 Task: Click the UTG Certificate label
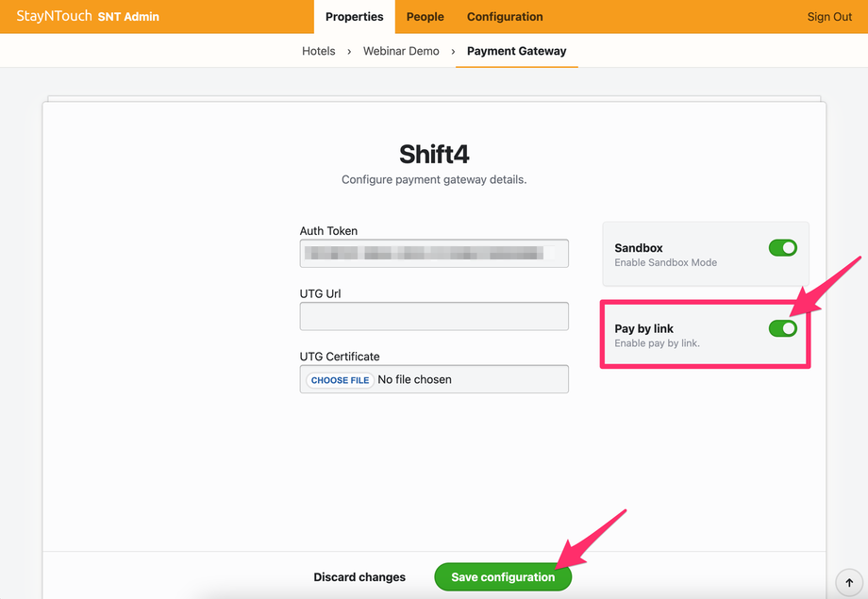click(x=340, y=357)
